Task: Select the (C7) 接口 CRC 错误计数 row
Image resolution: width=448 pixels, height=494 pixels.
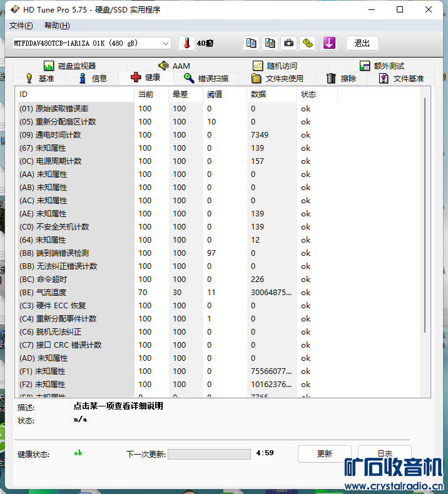Action: [218, 345]
